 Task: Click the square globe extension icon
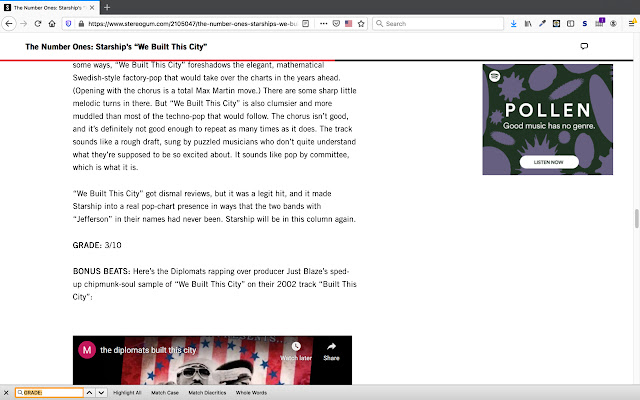[x=556, y=24]
